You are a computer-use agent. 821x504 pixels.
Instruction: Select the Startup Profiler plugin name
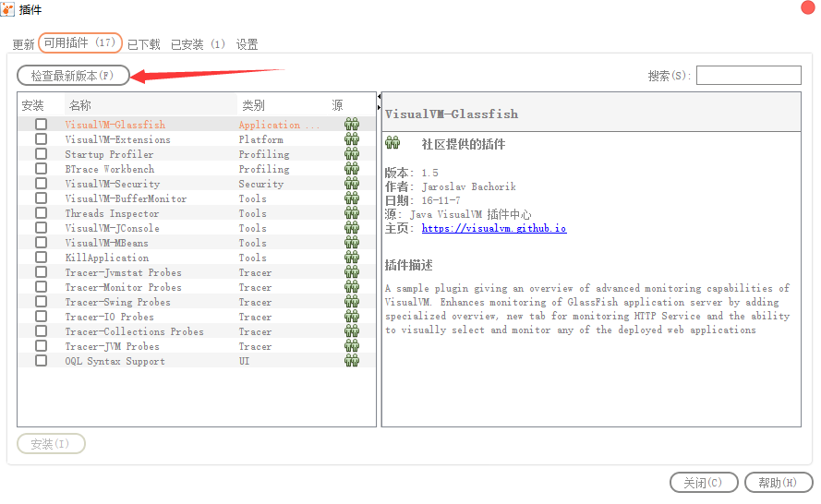click(109, 154)
